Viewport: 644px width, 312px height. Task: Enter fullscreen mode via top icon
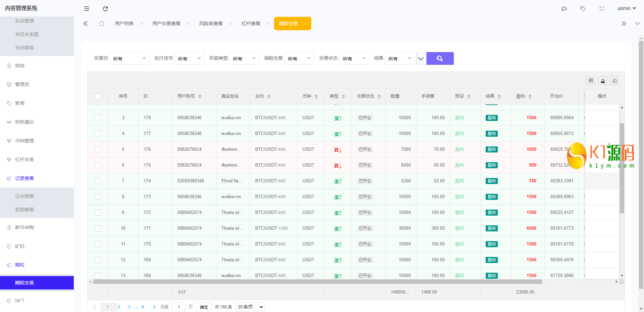(601, 9)
